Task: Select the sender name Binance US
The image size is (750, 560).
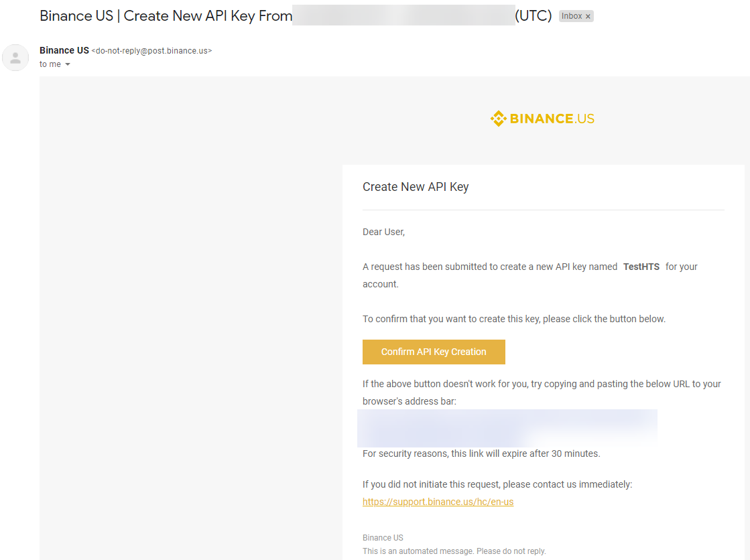Action: (64, 50)
